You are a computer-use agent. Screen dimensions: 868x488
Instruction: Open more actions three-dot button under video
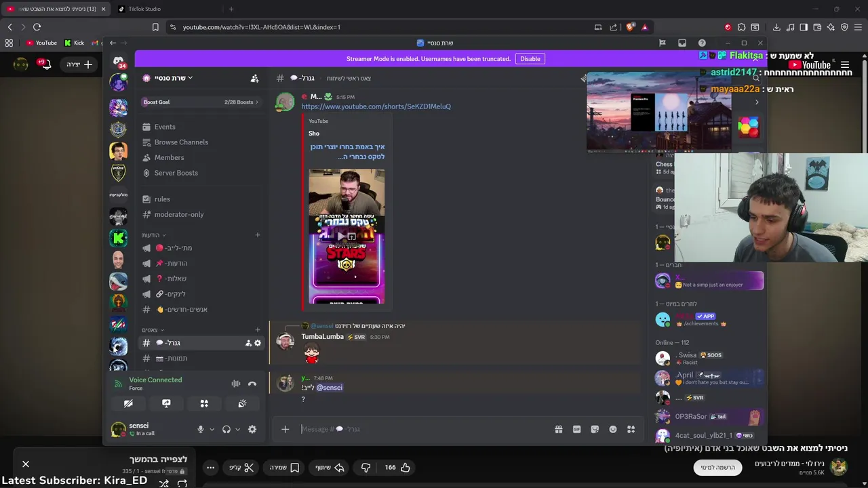pyautogui.click(x=211, y=467)
